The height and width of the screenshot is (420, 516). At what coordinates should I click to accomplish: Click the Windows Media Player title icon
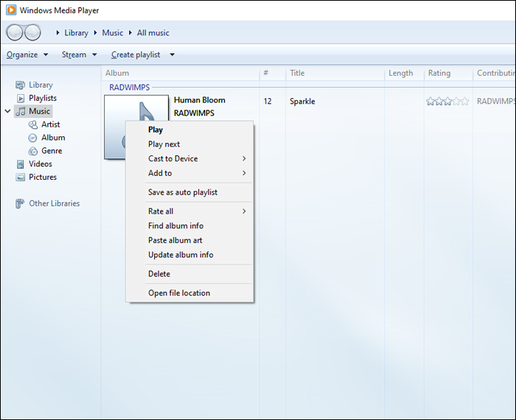11,10
